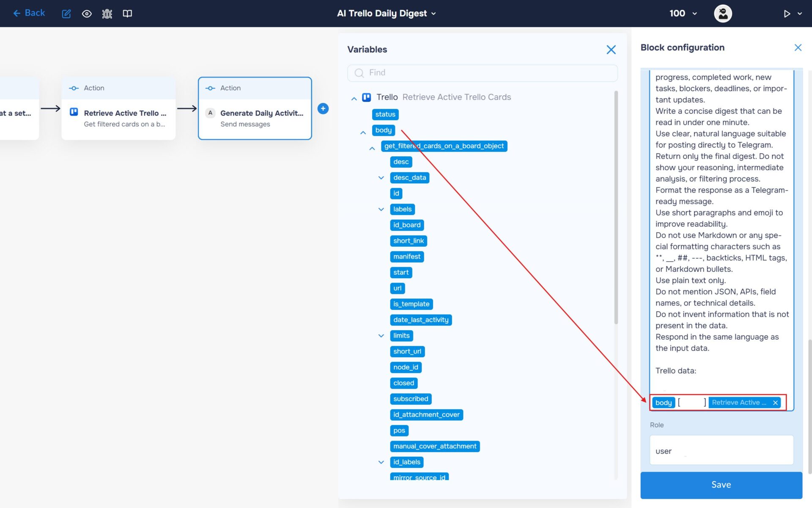
Task: Select the id_board variable tag
Action: pos(407,225)
